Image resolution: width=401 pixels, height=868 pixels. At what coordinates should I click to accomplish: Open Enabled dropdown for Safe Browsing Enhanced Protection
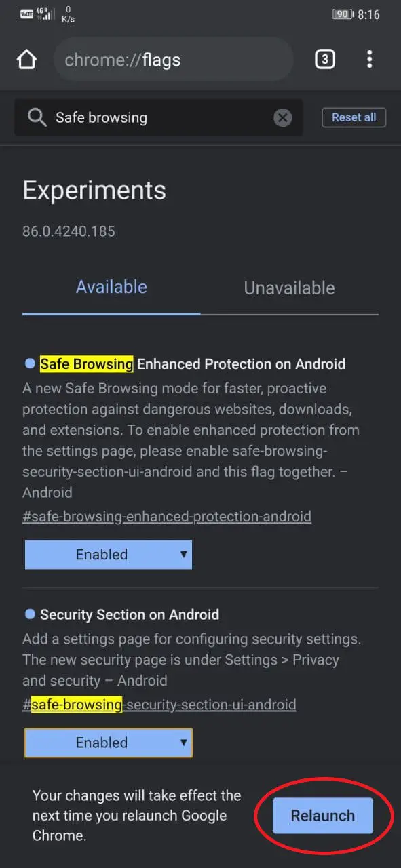109,555
